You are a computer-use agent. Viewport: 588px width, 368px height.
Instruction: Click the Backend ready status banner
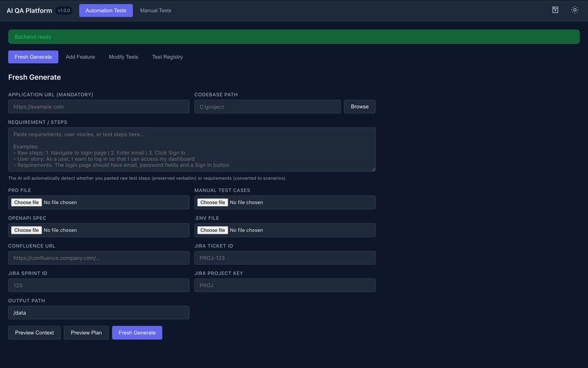tap(293, 37)
